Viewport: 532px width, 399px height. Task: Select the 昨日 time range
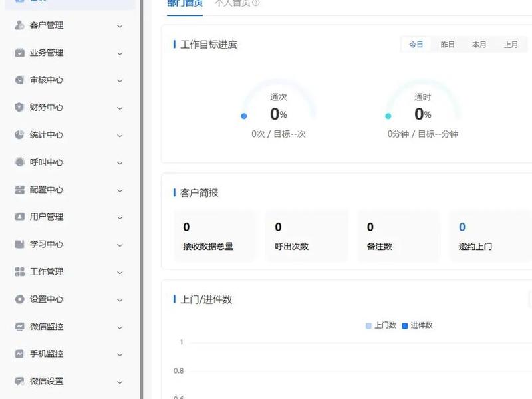pos(448,45)
